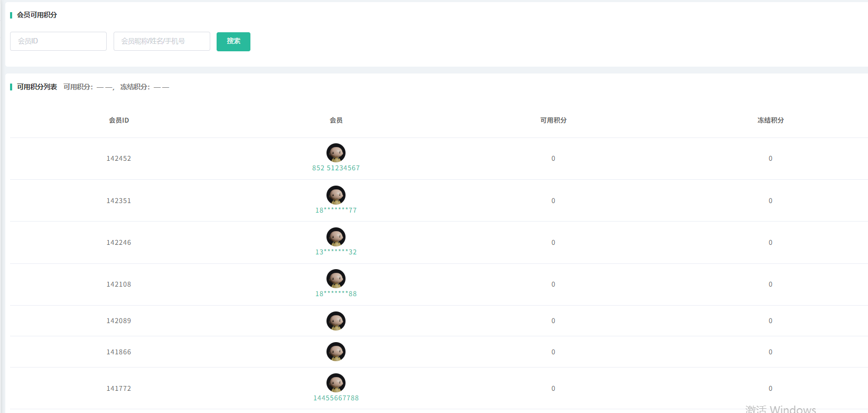Click the 冻结积分 column header
The height and width of the screenshot is (413, 868).
point(770,121)
